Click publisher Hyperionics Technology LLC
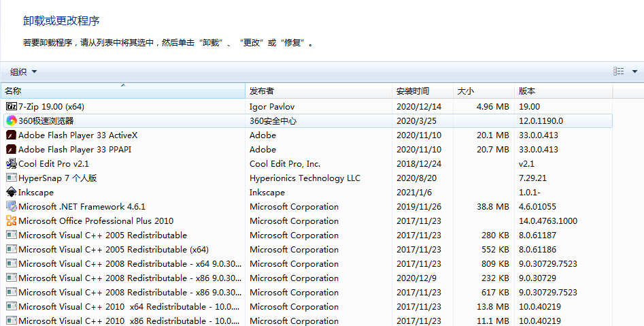 [305, 178]
